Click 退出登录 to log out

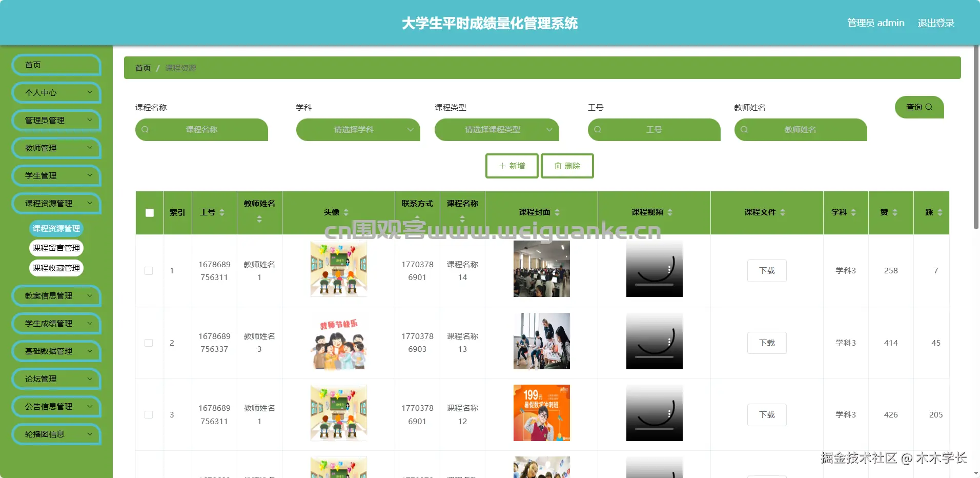pyautogui.click(x=936, y=23)
